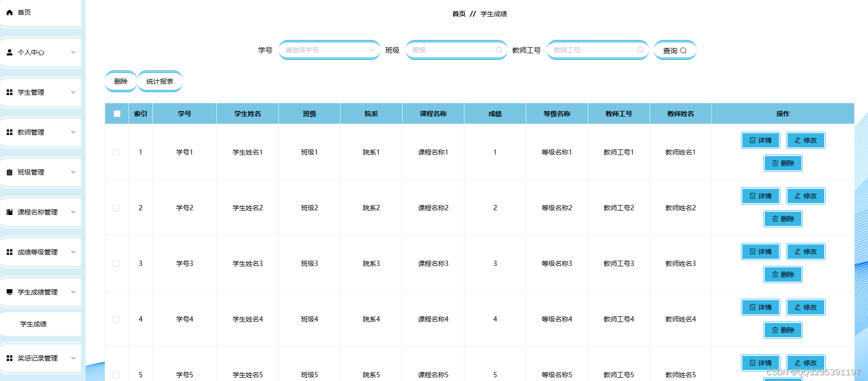Open 奖惩记录管理 sidebar menu
868x381 pixels.
point(40,358)
